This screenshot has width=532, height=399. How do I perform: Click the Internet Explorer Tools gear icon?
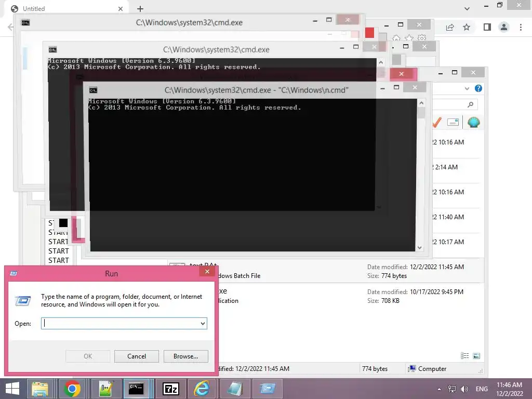coord(422,37)
